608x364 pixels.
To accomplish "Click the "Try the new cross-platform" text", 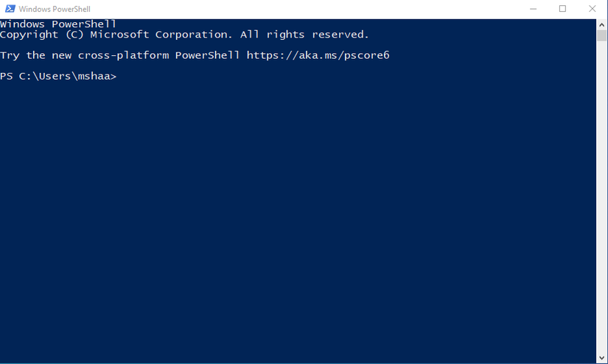I will [84, 55].
